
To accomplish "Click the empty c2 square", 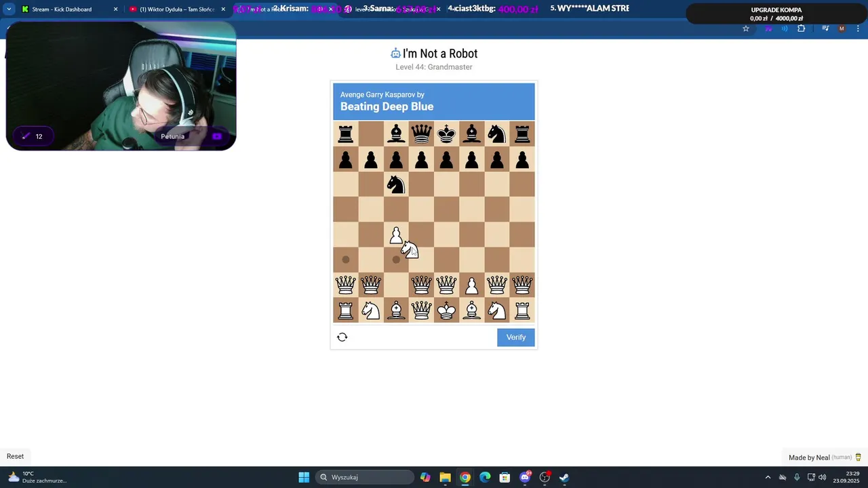I will pyautogui.click(x=396, y=285).
